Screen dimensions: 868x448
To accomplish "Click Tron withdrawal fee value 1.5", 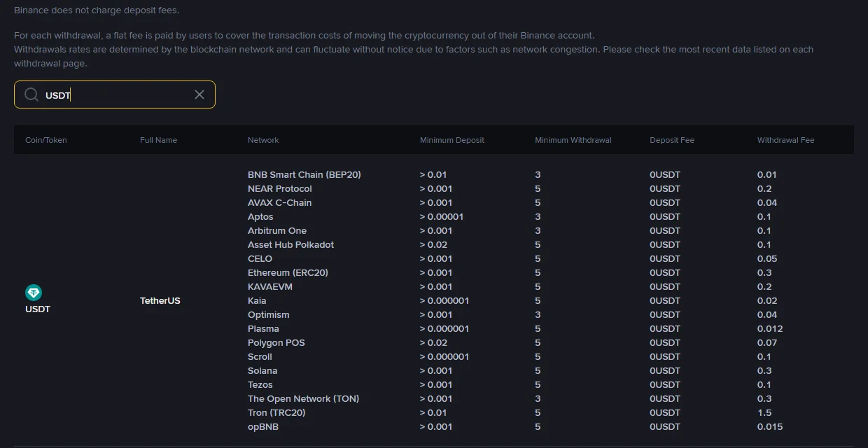I will (x=764, y=412).
